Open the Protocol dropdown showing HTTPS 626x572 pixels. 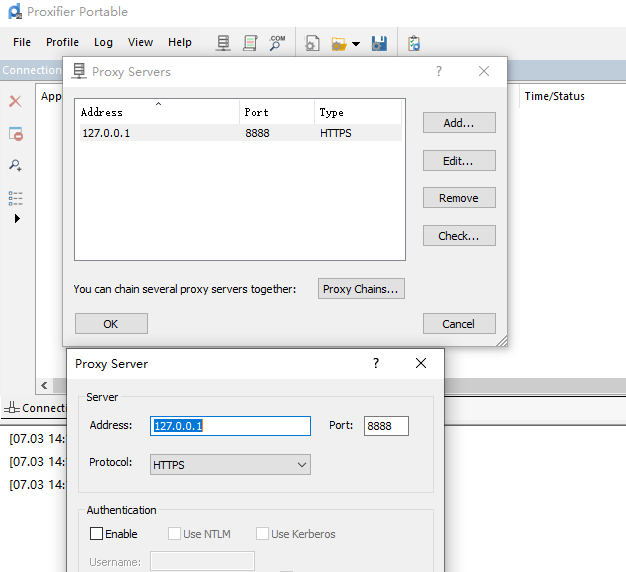point(230,464)
